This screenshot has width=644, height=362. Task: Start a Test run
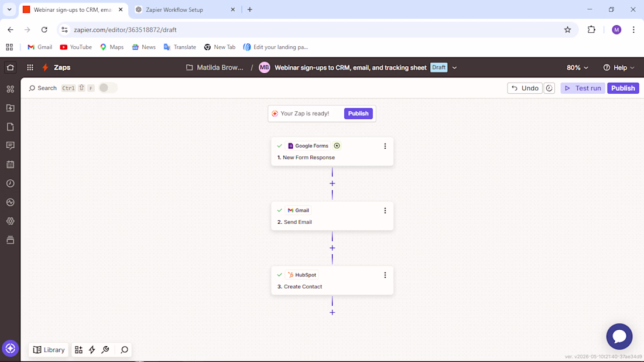click(x=583, y=88)
